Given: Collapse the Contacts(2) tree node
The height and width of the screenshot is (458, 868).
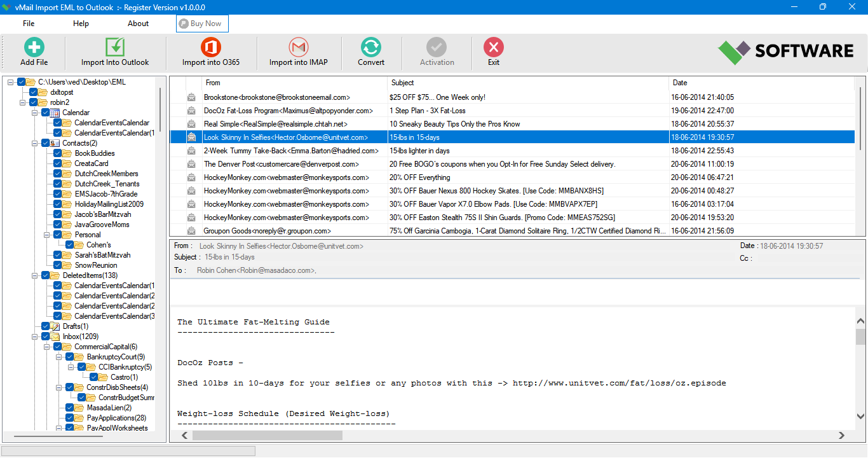Looking at the screenshot, I should 35,143.
